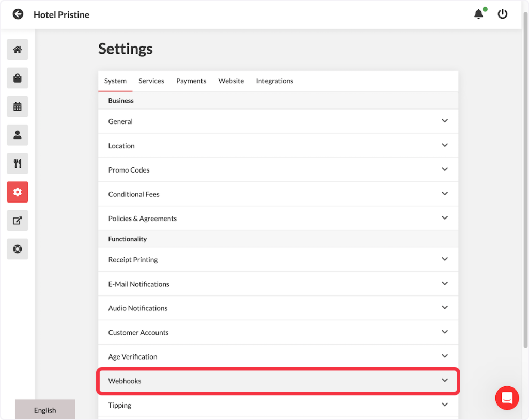The image size is (529, 420).
Task: Expand the Webhooks section
Action: coord(278,381)
